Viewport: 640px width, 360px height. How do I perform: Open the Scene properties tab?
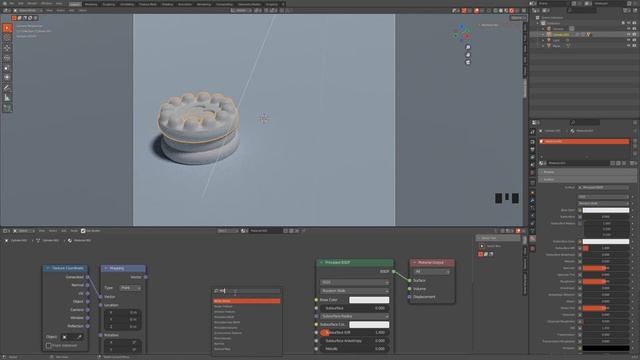tap(532, 164)
